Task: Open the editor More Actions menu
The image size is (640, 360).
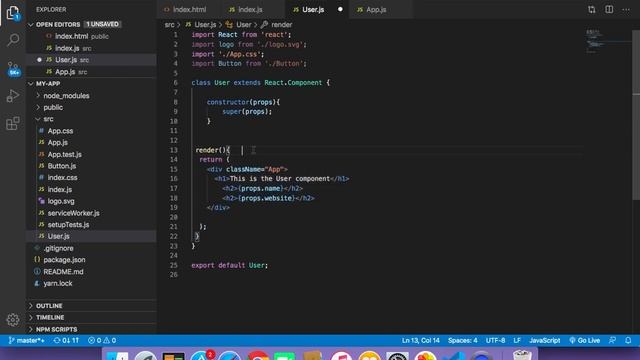Action: tap(626, 9)
